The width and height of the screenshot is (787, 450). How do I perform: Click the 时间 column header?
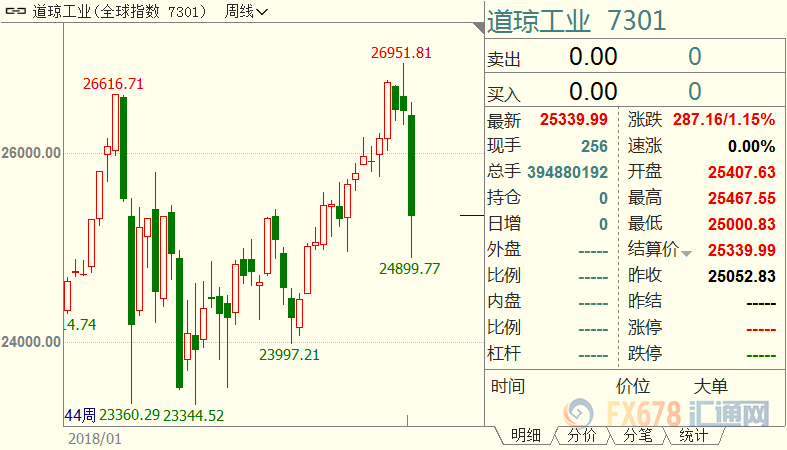(507, 387)
